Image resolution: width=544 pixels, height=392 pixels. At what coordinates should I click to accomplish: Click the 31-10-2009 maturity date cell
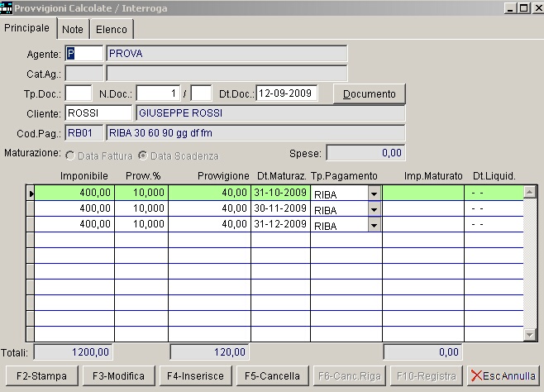pyautogui.click(x=280, y=193)
